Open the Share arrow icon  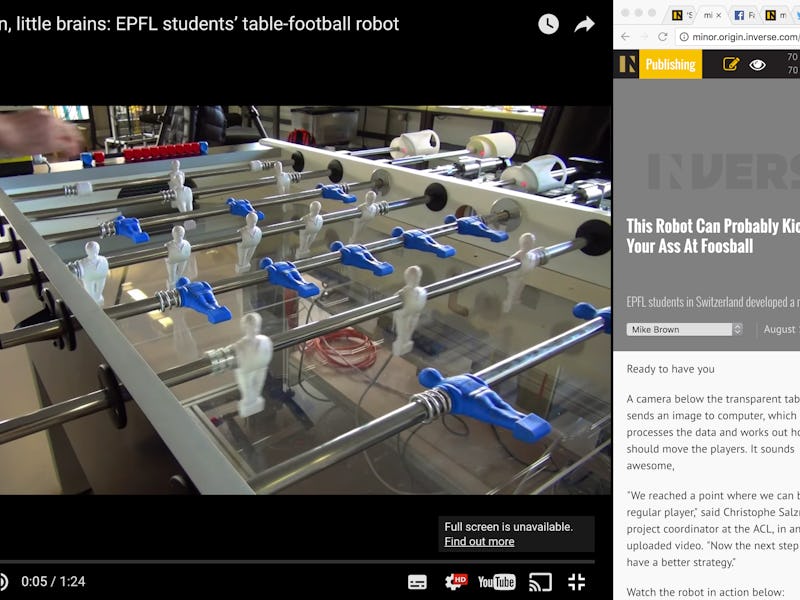[584, 24]
